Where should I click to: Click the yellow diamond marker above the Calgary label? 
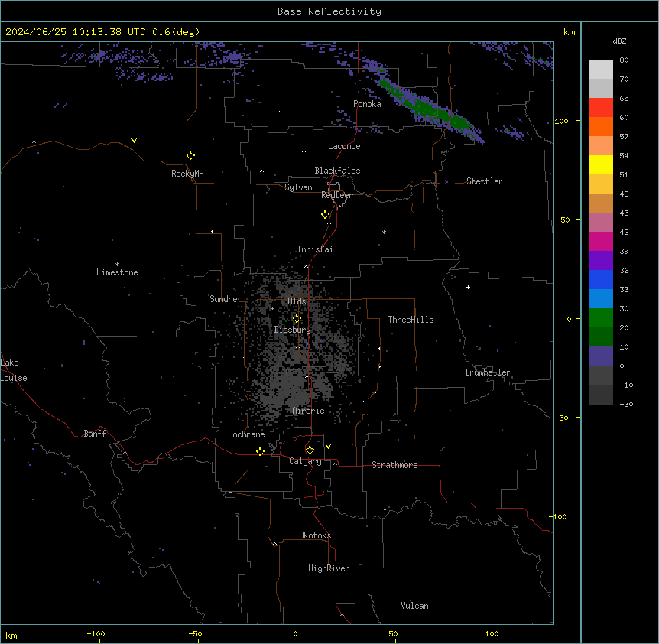pos(310,450)
